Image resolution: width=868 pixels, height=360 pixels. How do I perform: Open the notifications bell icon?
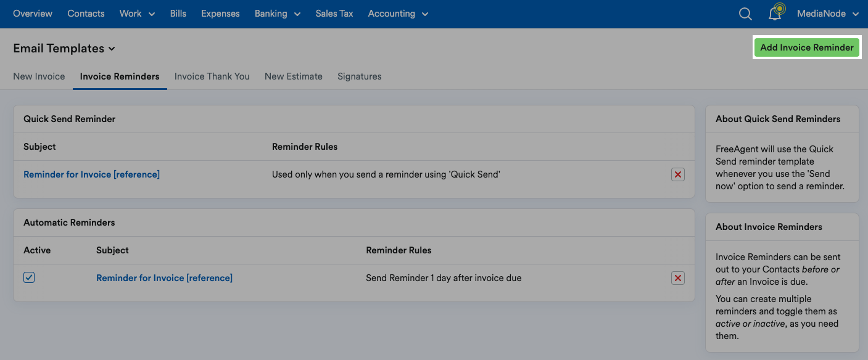point(775,14)
